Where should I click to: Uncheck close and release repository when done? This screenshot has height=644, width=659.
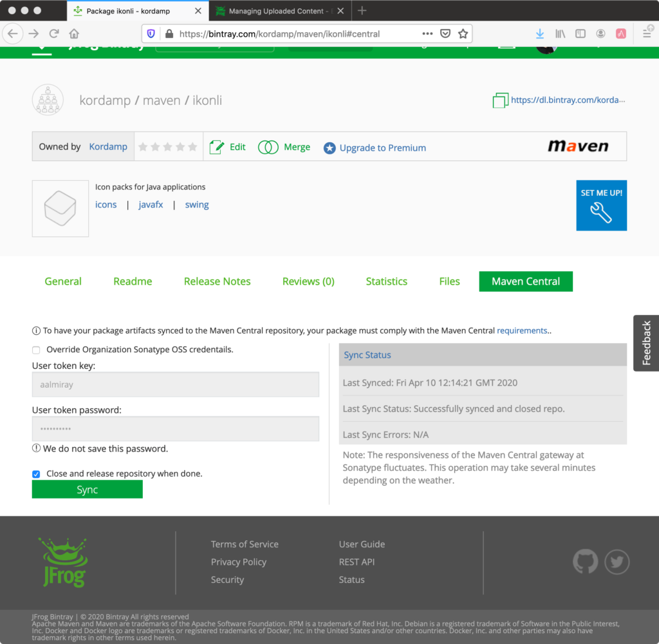tap(36, 474)
